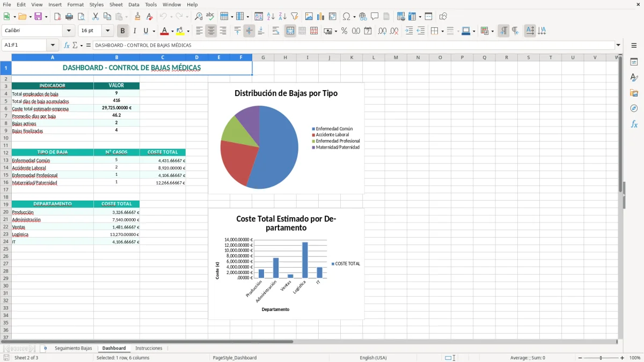The height and width of the screenshot is (362, 644).
Task: Clear direct formatting
Action: click(x=149, y=17)
